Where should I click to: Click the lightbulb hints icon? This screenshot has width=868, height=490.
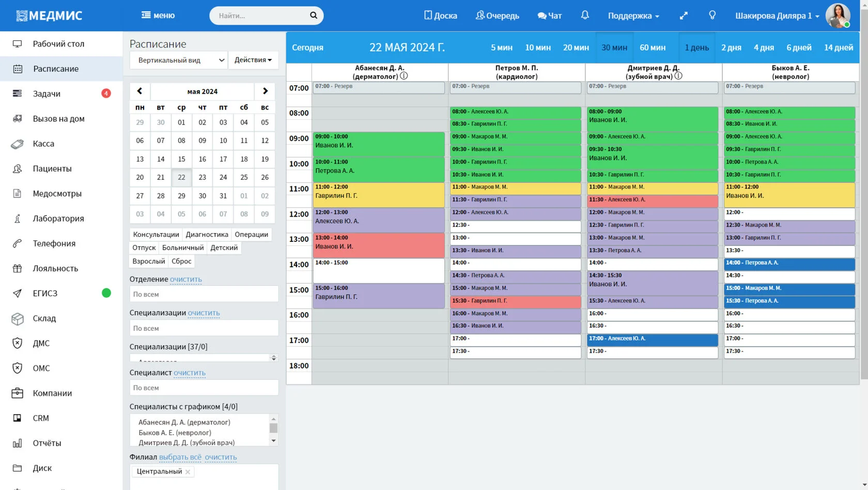pyautogui.click(x=712, y=15)
